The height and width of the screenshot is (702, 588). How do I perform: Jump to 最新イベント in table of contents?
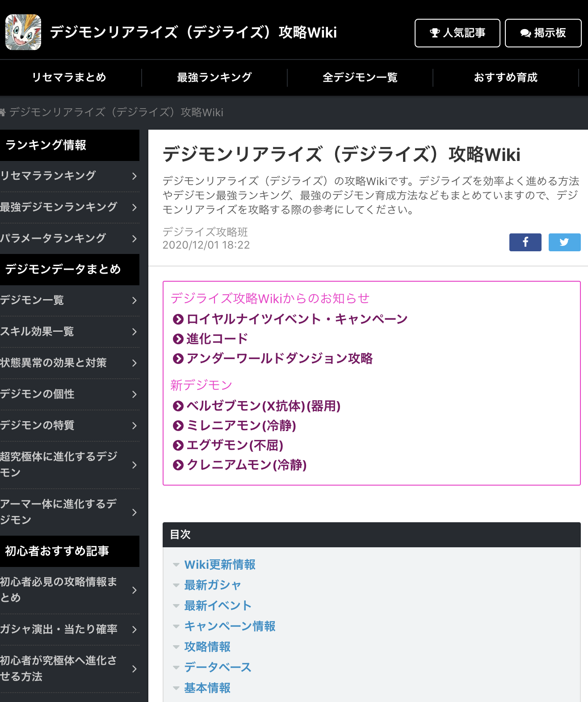coord(218,606)
